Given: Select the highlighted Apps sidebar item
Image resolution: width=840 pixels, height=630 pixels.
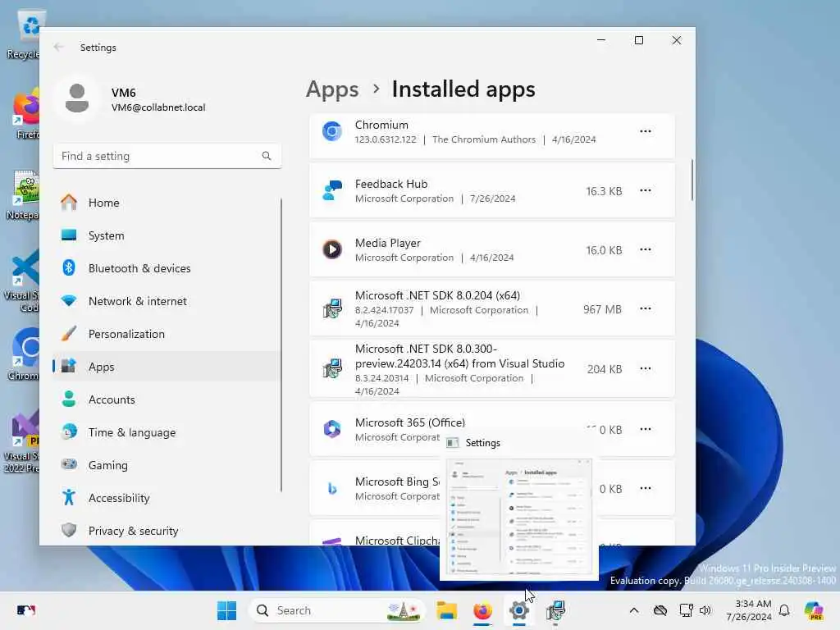Looking at the screenshot, I should tap(166, 367).
